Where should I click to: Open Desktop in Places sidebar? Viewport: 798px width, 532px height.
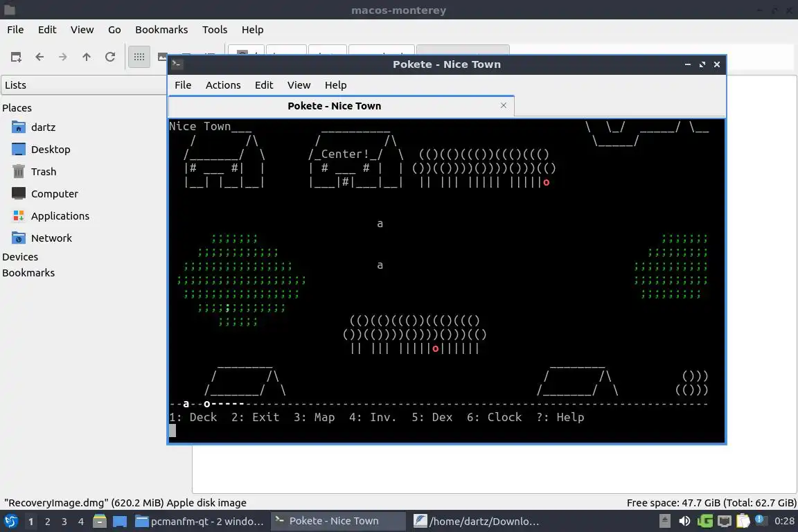coord(41,149)
